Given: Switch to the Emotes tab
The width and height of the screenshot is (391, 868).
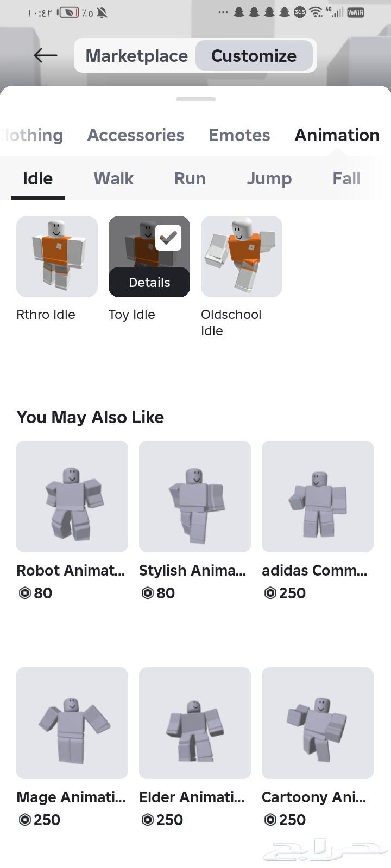Looking at the screenshot, I should [x=239, y=135].
